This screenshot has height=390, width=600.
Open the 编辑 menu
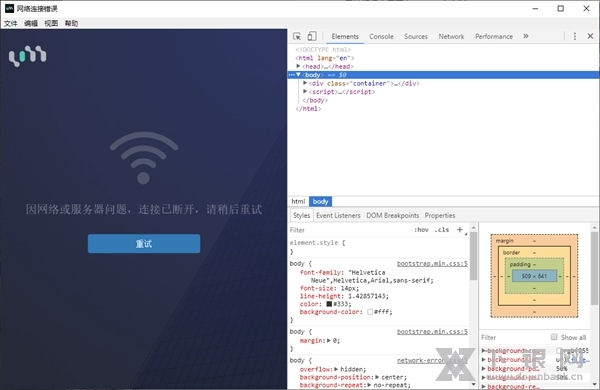click(x=31, y=23)
